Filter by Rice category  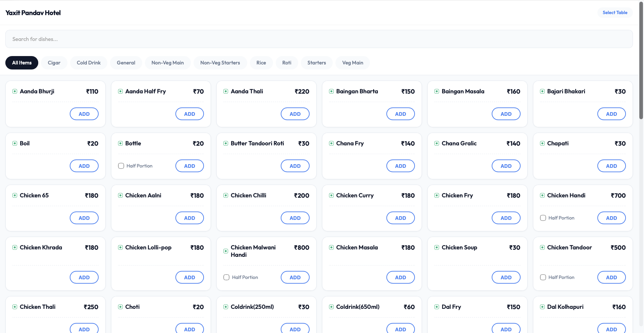coord(261,63)
